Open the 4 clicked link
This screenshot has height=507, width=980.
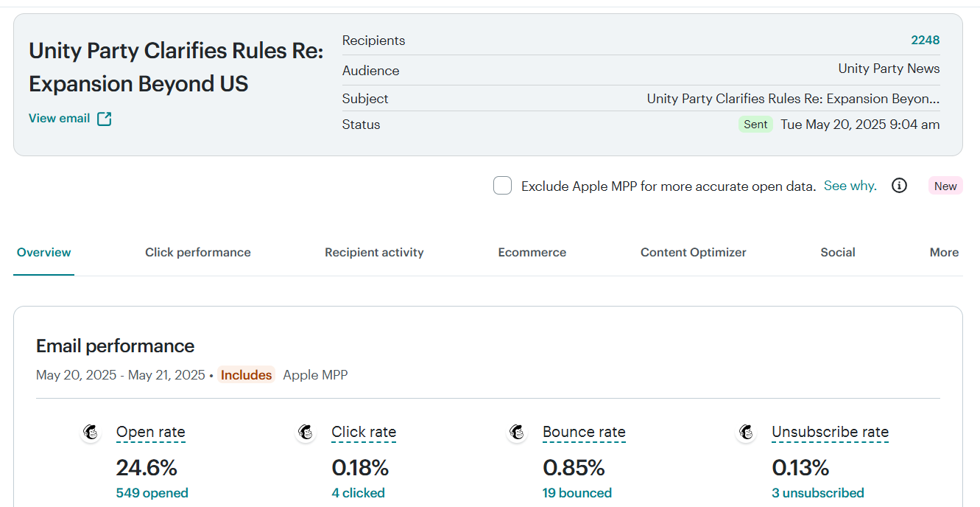click(x=359, y=493)
